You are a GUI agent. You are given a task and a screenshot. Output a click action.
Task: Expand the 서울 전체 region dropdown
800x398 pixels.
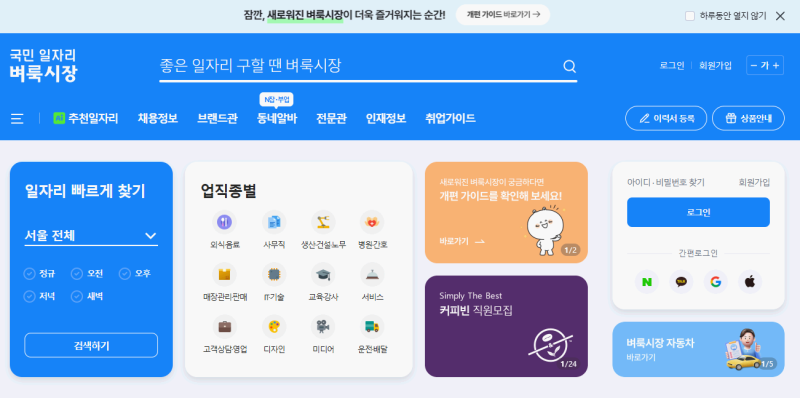(91, 236)
